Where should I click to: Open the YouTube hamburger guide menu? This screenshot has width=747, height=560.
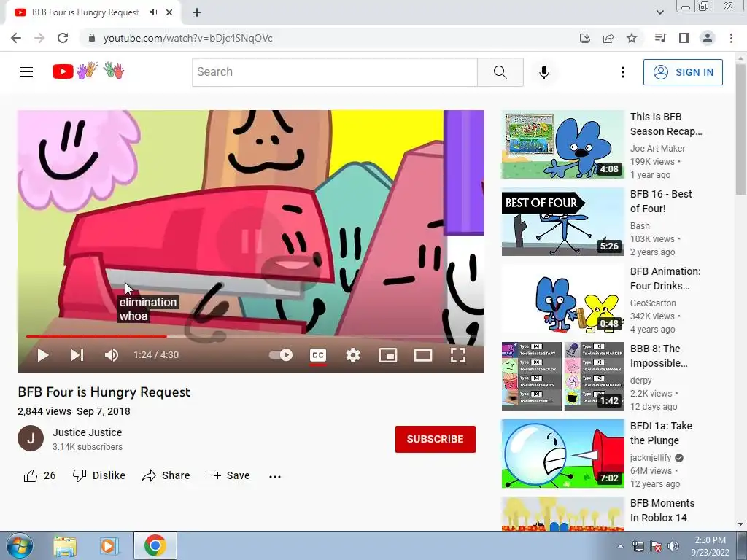[26, 72]
